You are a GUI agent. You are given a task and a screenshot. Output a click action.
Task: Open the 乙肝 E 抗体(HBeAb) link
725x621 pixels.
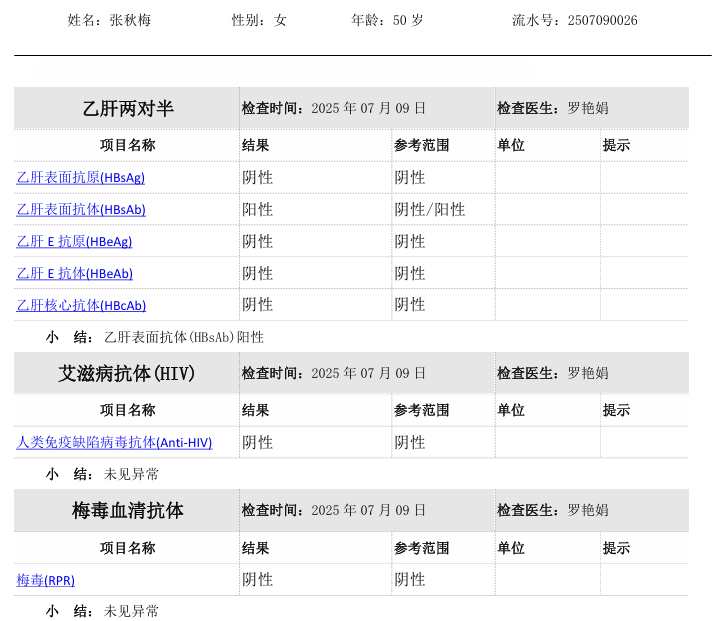[74, 273]
